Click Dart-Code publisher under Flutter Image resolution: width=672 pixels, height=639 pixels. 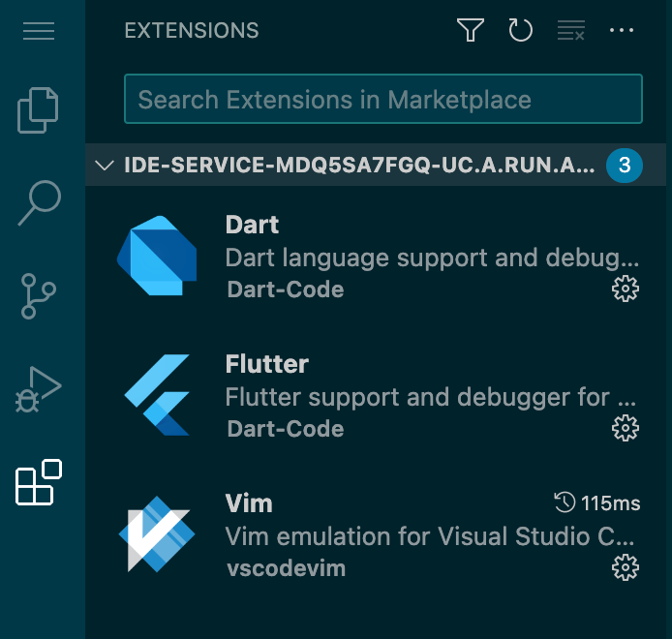pos(286,429)
